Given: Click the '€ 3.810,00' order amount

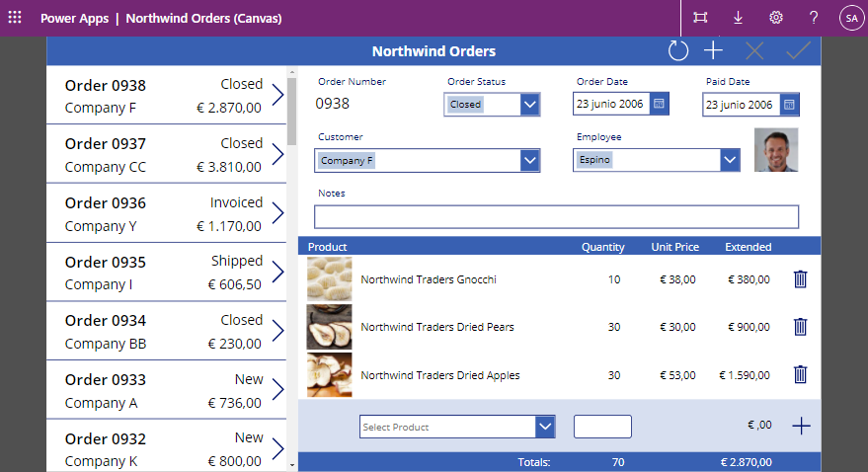Looking at the screenshot, I should pyautogui.click(x=229, y=167).
